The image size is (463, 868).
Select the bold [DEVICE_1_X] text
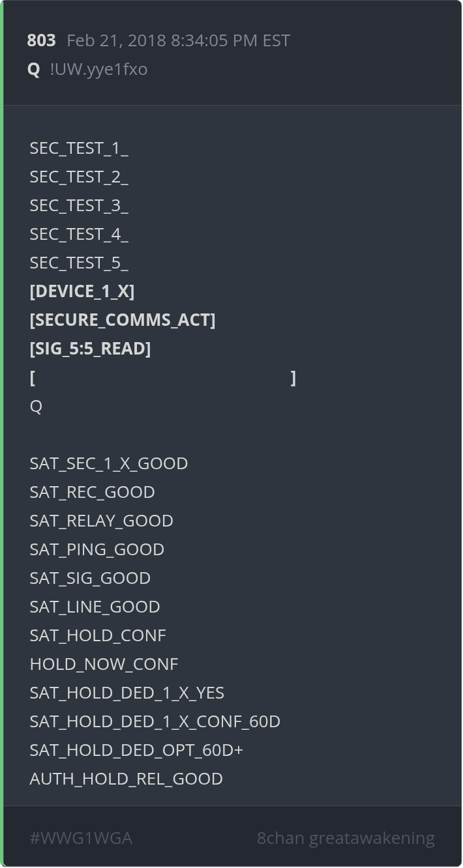tap(82, 291)
